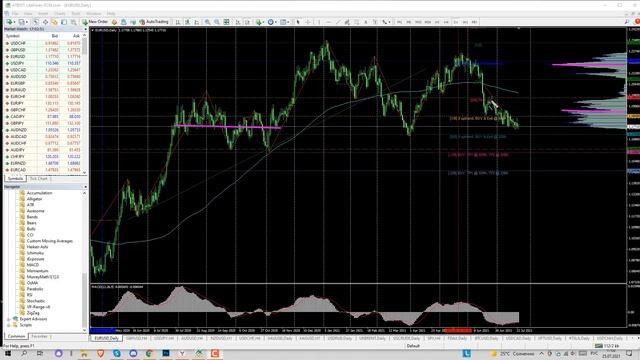The height and width of the screenshot is (360, 640).
Task: Close the Market Watch panel
Action: [85, 29]
